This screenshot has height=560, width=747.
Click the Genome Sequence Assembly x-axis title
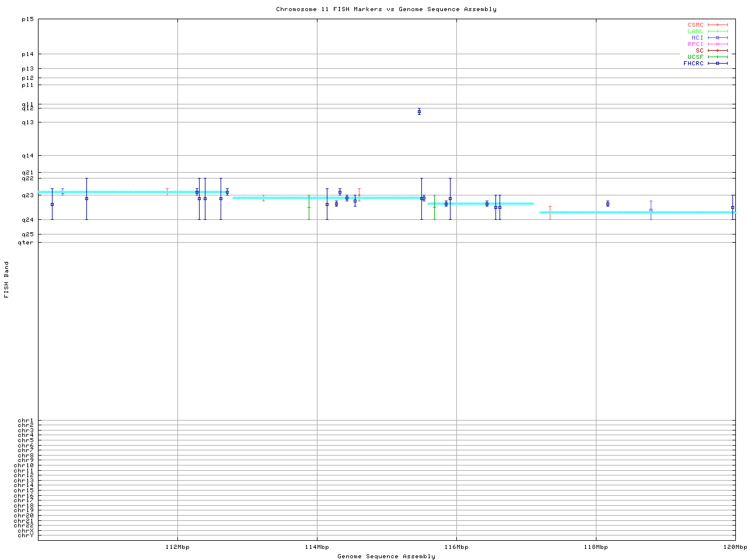386,556
